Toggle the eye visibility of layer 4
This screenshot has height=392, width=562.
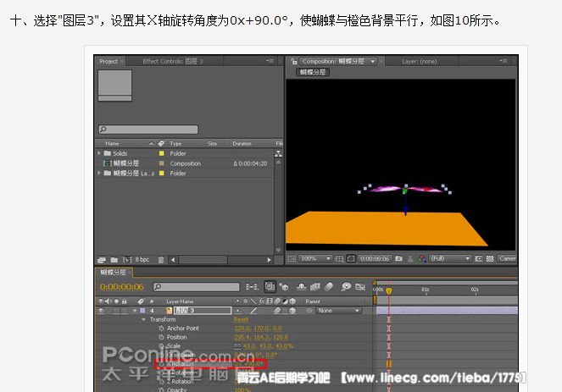click(x=102, y=311)
